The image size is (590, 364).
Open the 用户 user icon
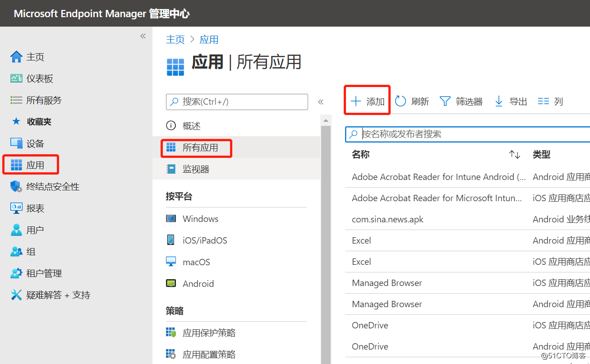coord(16,230)
